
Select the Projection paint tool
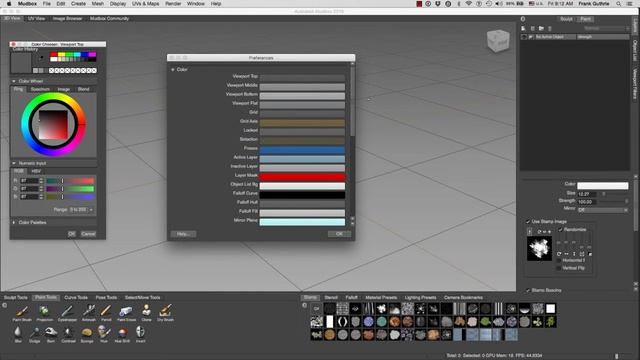pyautogui.click(x=44, y=312)
